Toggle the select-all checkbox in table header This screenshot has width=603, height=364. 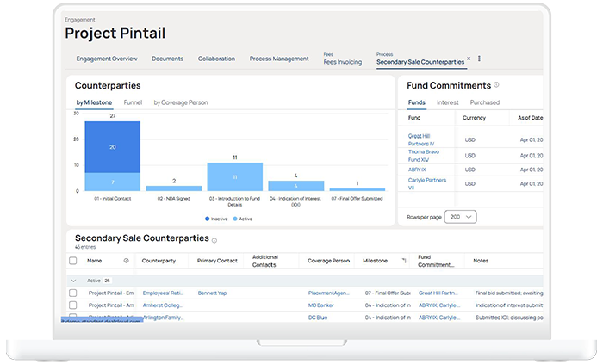point(73,260)
